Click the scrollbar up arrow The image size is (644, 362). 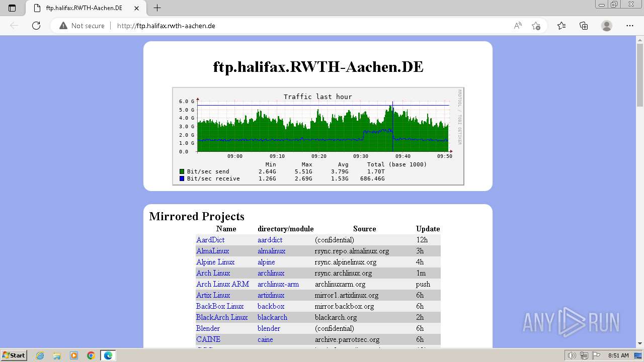point(640,39)
